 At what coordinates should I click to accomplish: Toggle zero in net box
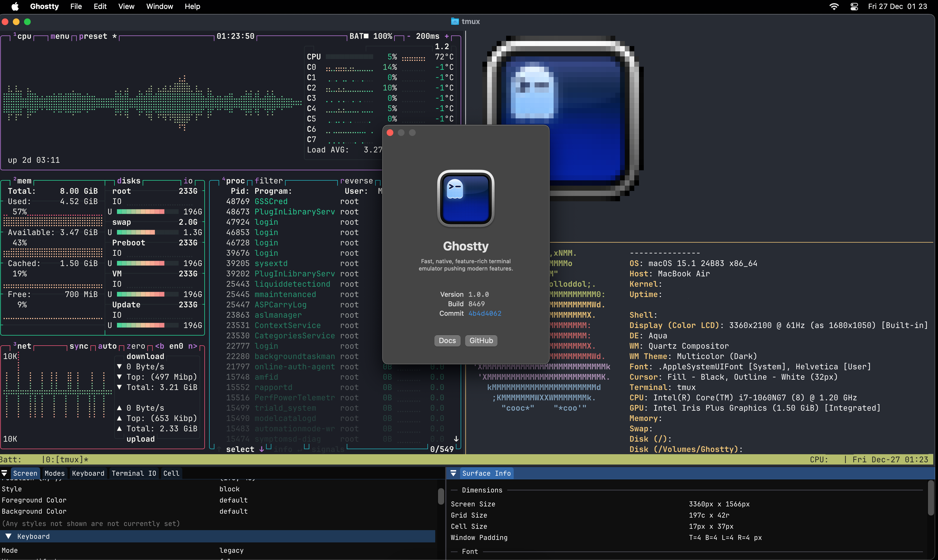tap(136, 346)
